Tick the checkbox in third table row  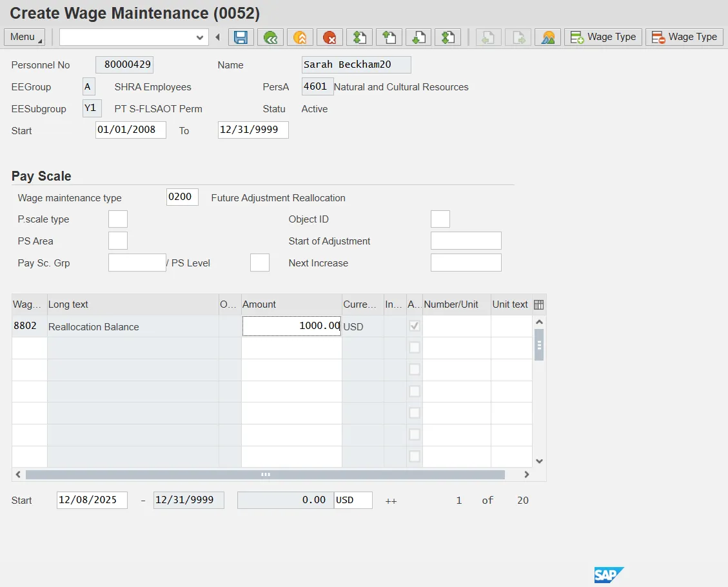(415, 370)
